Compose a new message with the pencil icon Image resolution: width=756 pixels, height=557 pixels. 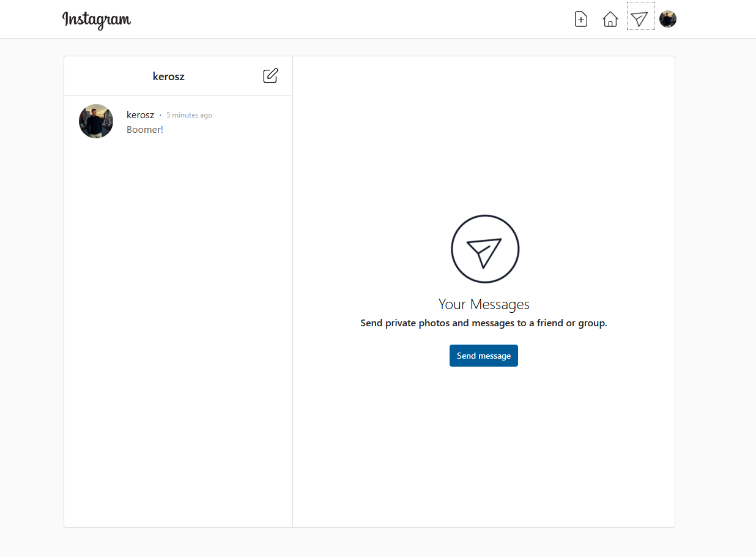coord(270,76)
